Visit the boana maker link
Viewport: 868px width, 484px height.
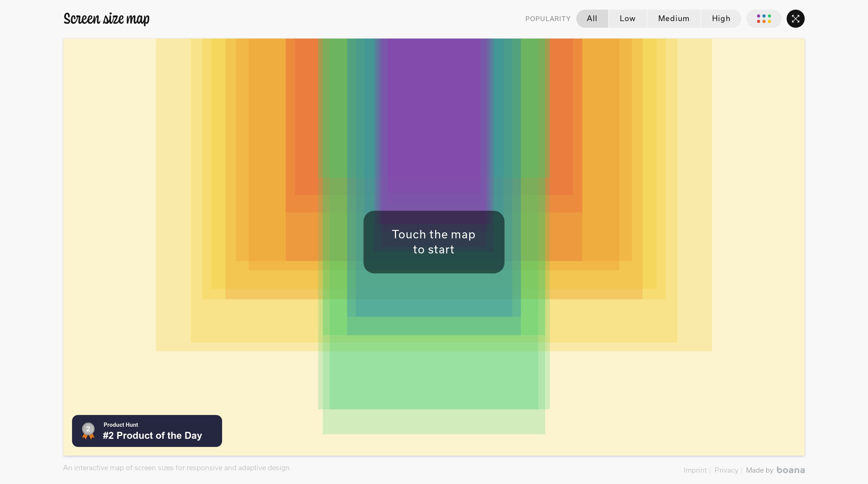pos(790,470)
